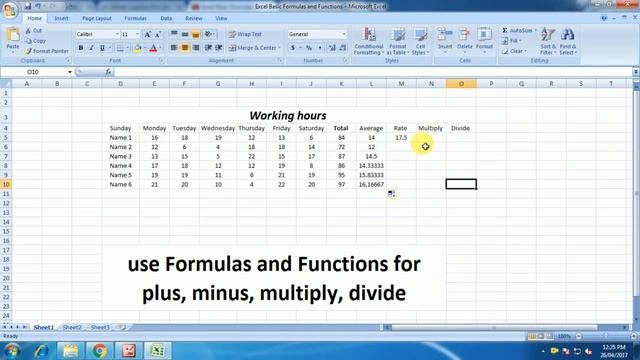Open Font Color dropdown arrow
Viewport: 640px width, 360px height.
160,48
